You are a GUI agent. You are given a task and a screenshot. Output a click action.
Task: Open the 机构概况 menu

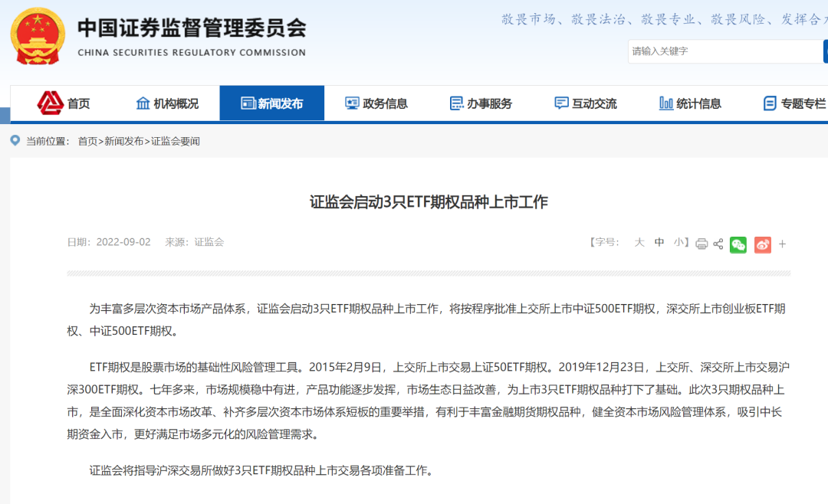(167, 103)
